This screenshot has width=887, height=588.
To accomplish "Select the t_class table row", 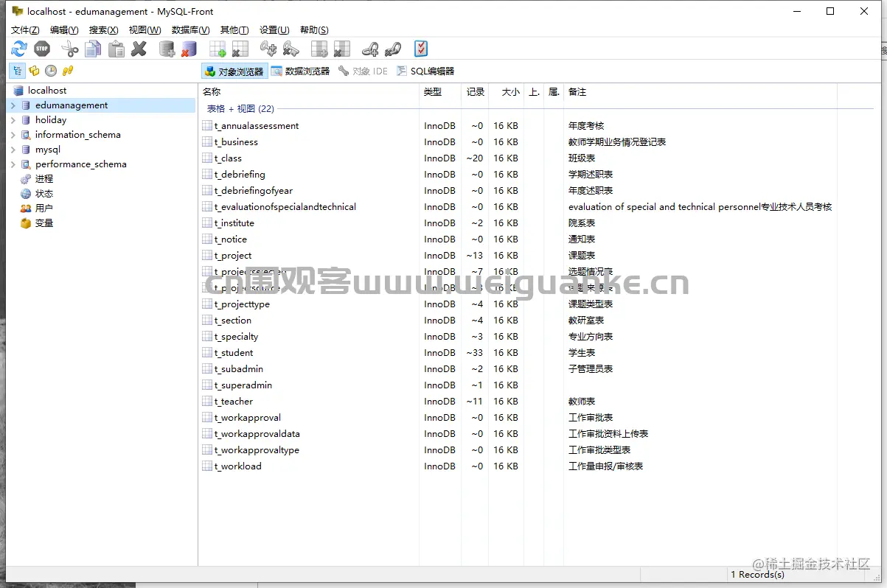I will (x=518, y=158).
